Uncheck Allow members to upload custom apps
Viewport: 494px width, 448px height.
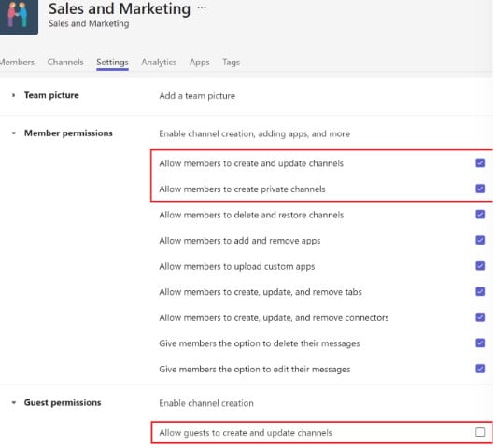(480, 266)
